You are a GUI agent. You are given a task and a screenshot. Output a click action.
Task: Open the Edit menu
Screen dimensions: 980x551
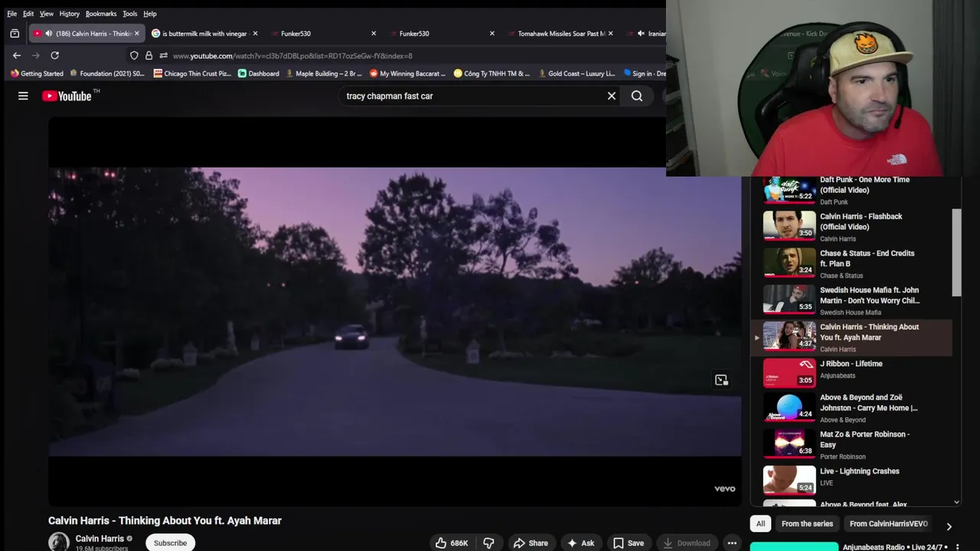click(x=28, y=14)
